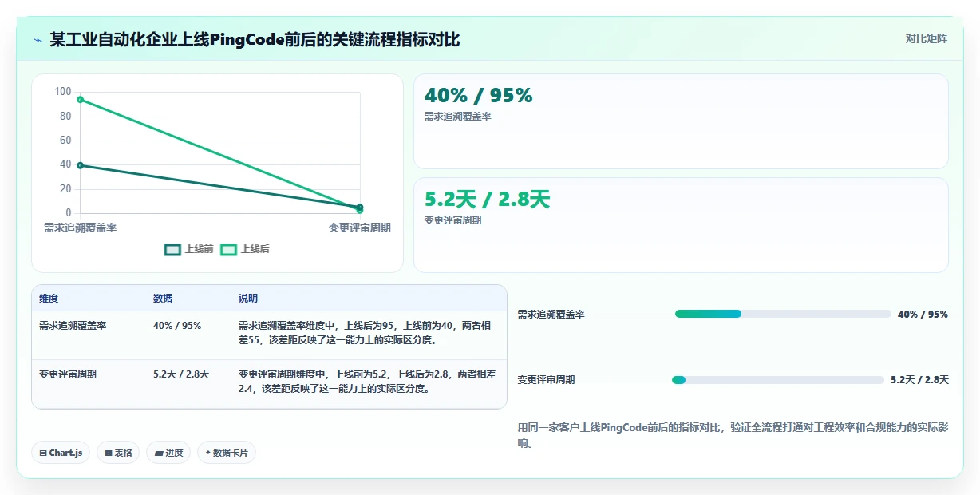Select the 表格 tag chip
The height and width of the screenshot is (495, 980).
point(118,453)
